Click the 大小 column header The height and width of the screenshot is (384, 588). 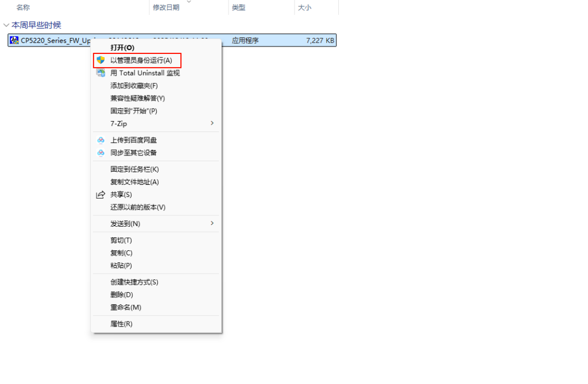point(303,7)
